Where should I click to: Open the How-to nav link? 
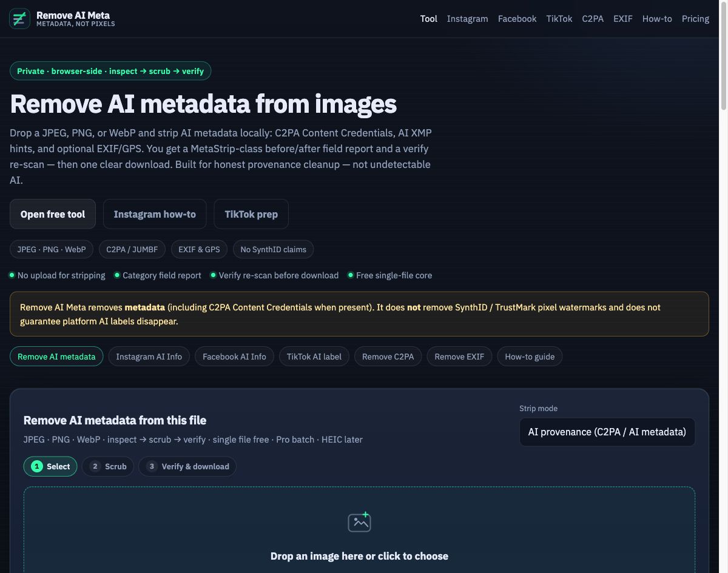tap(657, 19)
